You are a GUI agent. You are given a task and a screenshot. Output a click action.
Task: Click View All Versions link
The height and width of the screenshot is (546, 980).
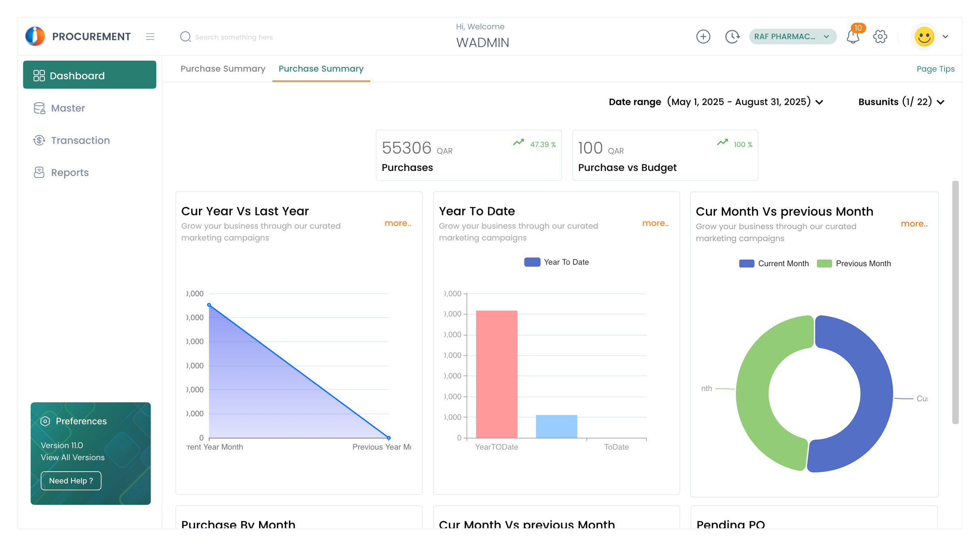pos(73,457)
